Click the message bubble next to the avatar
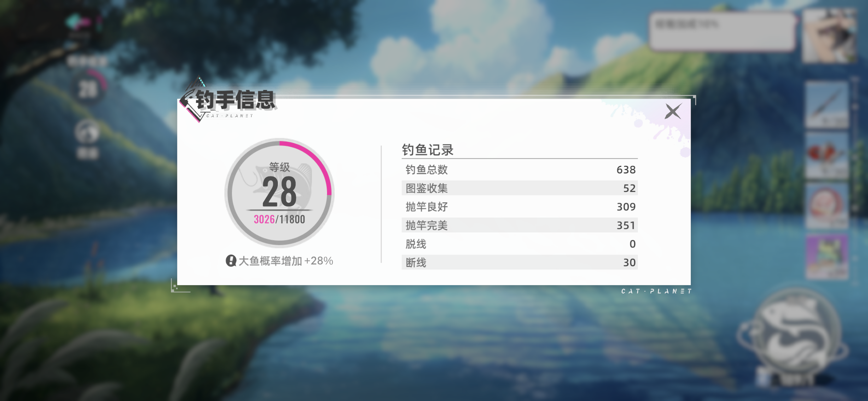 (722, 32)
